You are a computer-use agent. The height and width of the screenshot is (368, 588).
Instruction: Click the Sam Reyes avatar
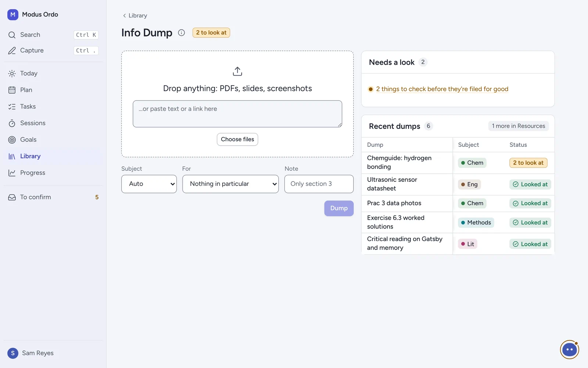[x=13, y=353]
